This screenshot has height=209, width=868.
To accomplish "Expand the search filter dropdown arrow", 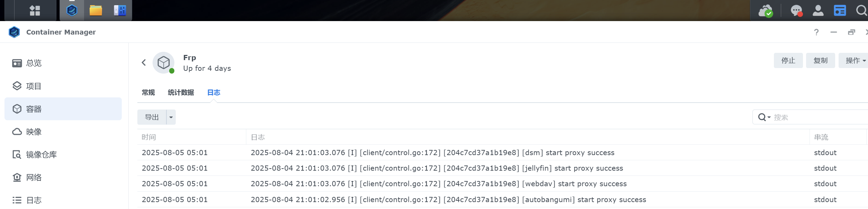I will click(x=769, y=117).
